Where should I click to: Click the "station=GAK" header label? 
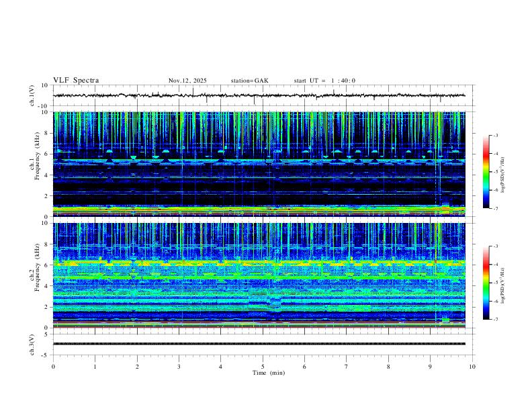pos(249,81)
